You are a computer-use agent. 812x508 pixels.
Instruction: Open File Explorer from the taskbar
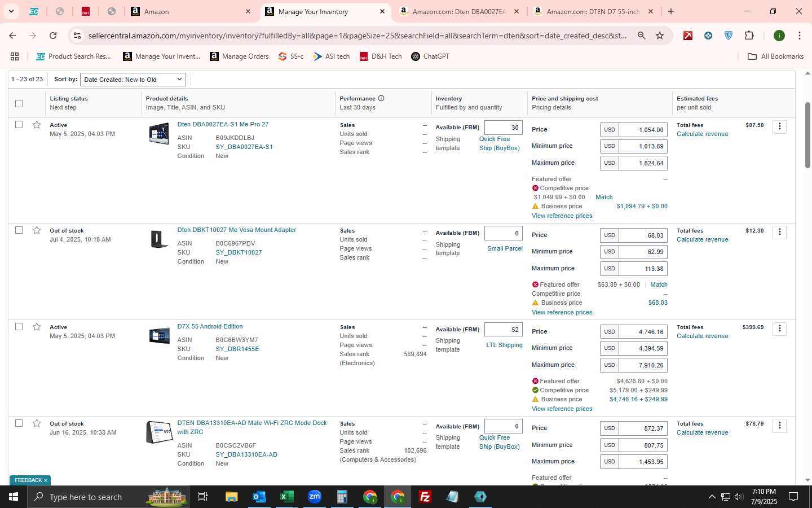231,497
